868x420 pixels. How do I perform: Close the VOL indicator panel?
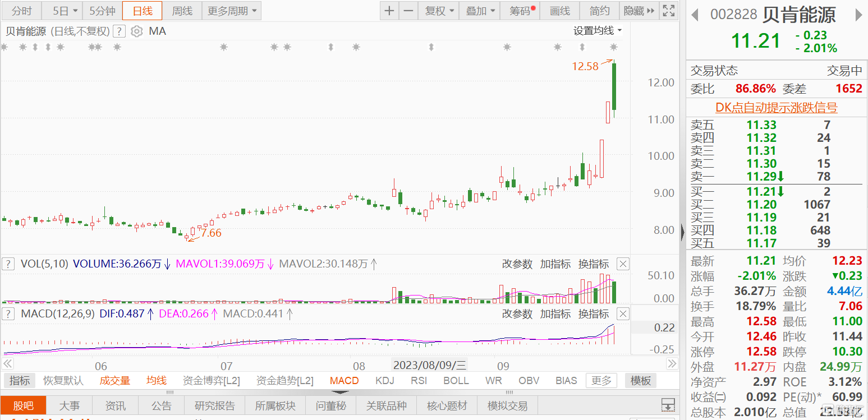[x=623, y=264]
